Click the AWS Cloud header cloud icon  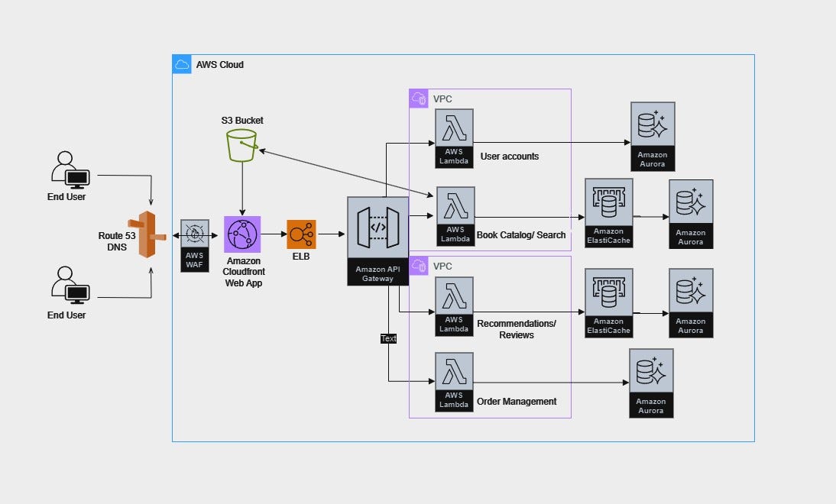click(183, 64)
